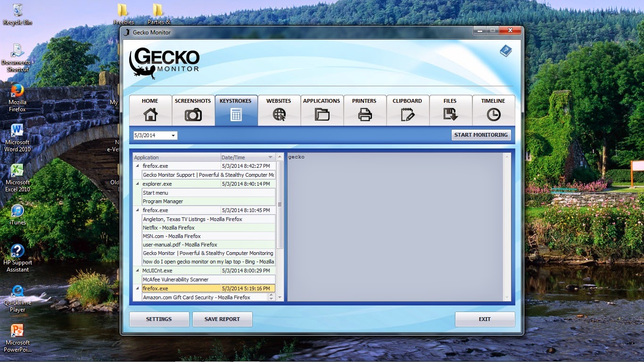Screen dimensions: 644x362
Task: Open the Gecko Monitor help book icon
Action: [x=506, y=51]
